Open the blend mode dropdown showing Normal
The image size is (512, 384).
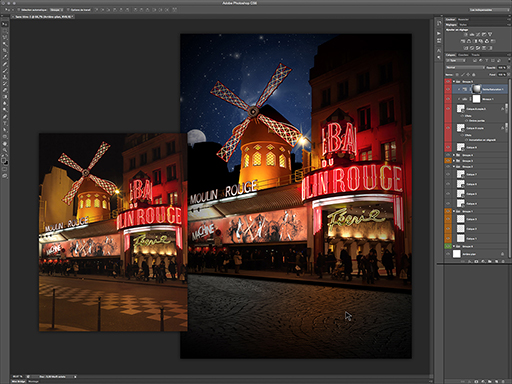coord(465,67)
